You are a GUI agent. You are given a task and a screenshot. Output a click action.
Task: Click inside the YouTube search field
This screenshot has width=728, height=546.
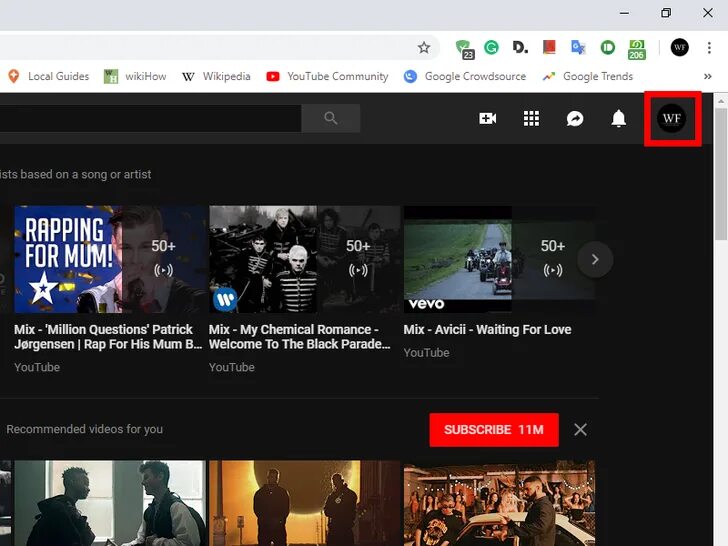(150, 118)
